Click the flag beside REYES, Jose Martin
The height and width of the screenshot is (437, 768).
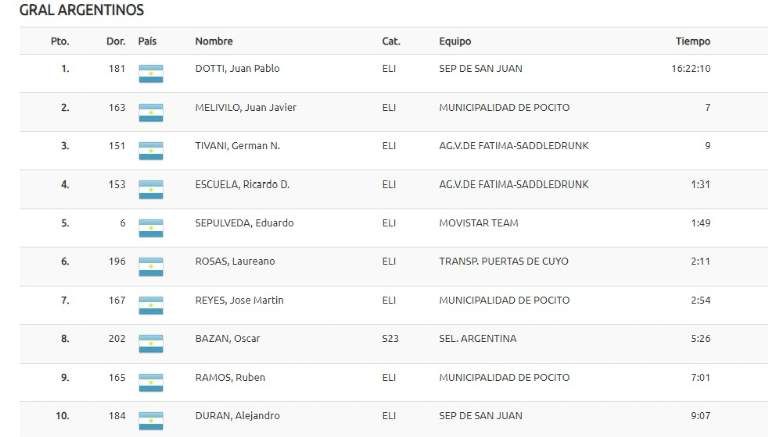[x=150, y=304]
